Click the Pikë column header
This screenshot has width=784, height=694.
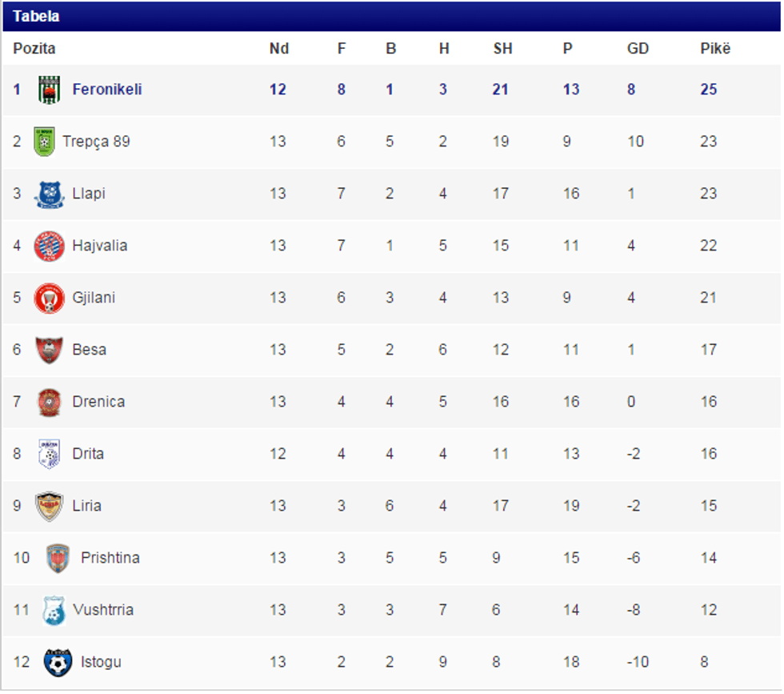pos(715,49)
